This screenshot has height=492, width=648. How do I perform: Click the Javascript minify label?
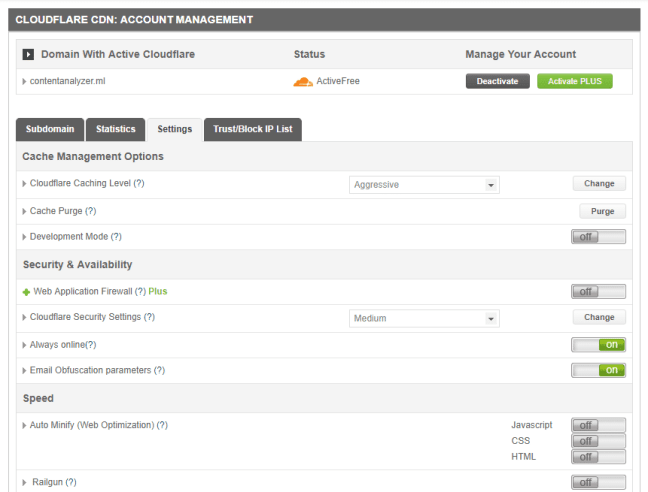532,425
